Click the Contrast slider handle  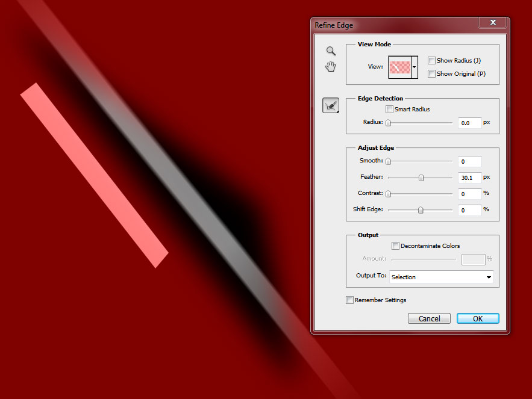389,194
